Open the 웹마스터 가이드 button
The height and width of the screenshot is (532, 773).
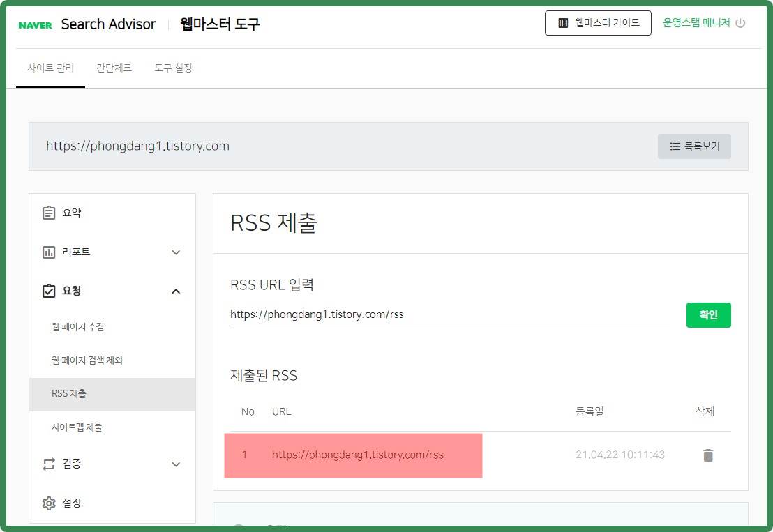pos(597,23)
